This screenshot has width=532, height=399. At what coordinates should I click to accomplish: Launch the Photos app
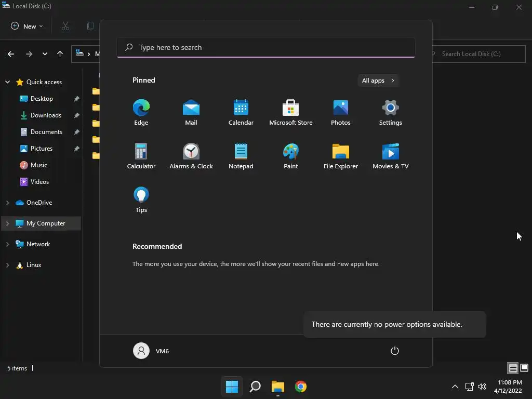pyautogui.click(x=341, y=113)
